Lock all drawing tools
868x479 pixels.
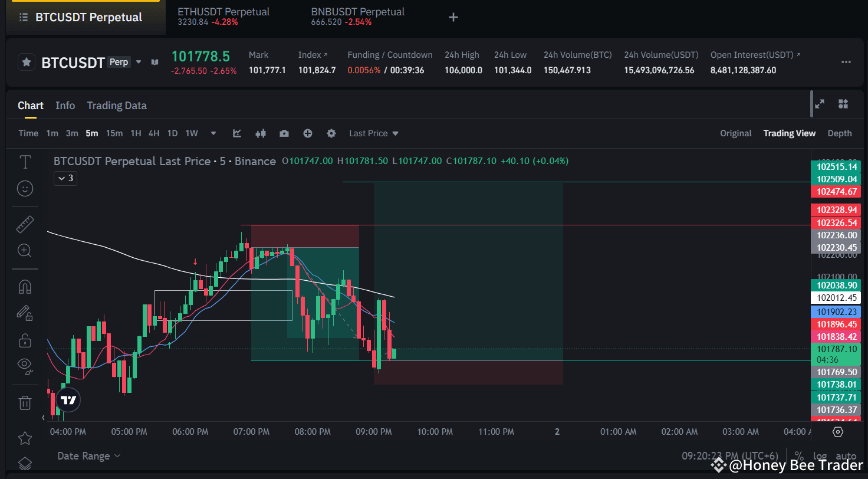pos(24,340)
